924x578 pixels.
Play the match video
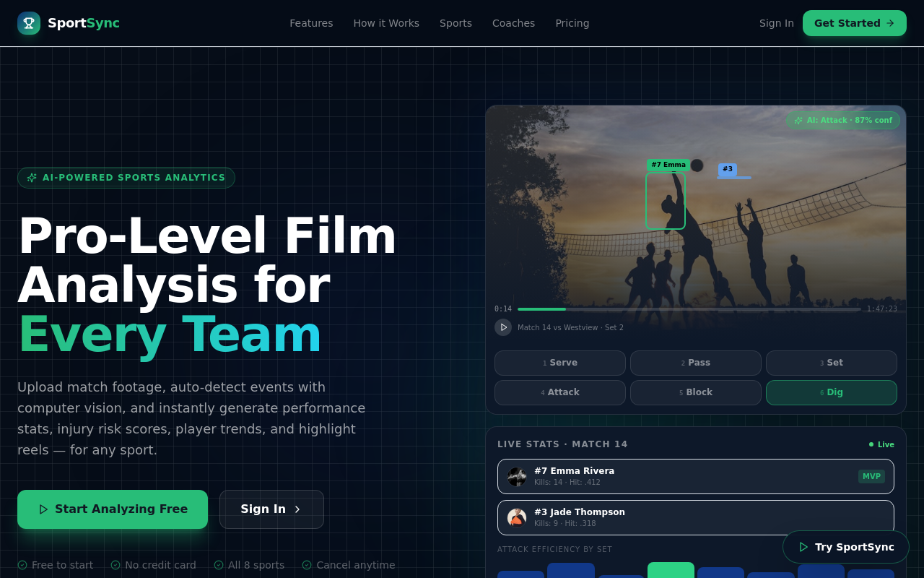(x=503, y=327)
